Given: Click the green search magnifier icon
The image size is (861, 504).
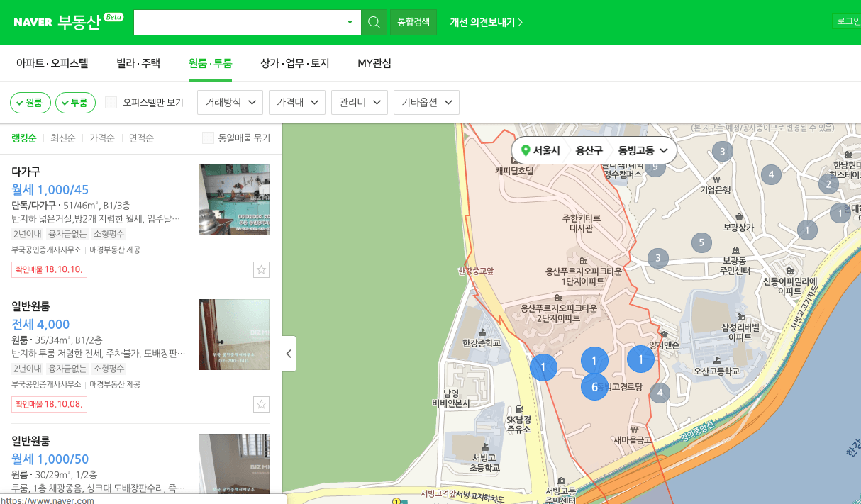Looking at the screenshot, I should click(x=374, y=22).
